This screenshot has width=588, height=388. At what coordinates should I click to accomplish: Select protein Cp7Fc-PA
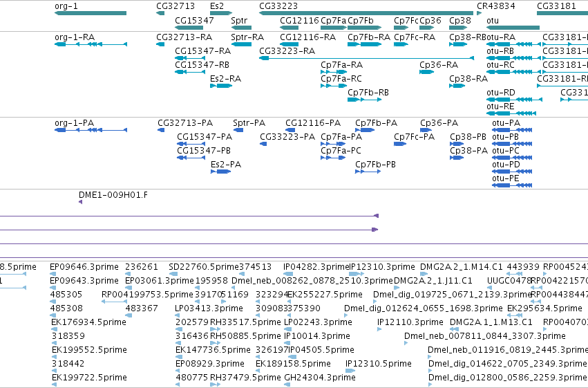(x=400, y=144)
